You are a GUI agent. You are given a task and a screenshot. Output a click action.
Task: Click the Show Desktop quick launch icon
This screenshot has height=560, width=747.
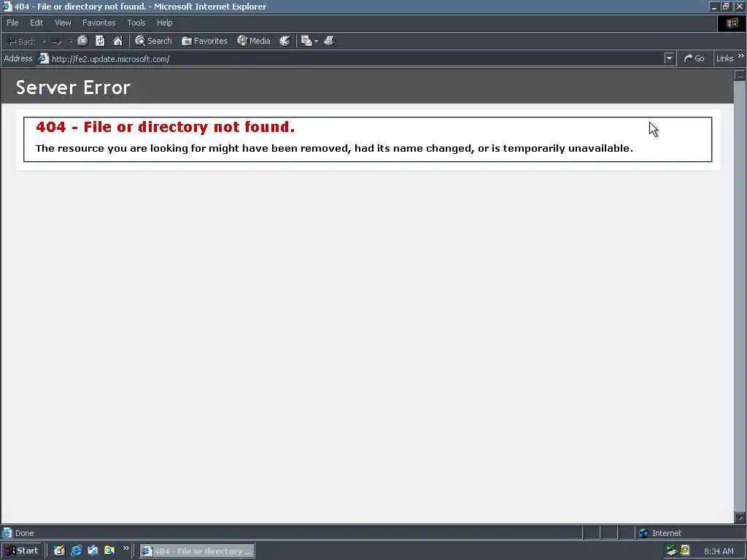coord(59,551)
